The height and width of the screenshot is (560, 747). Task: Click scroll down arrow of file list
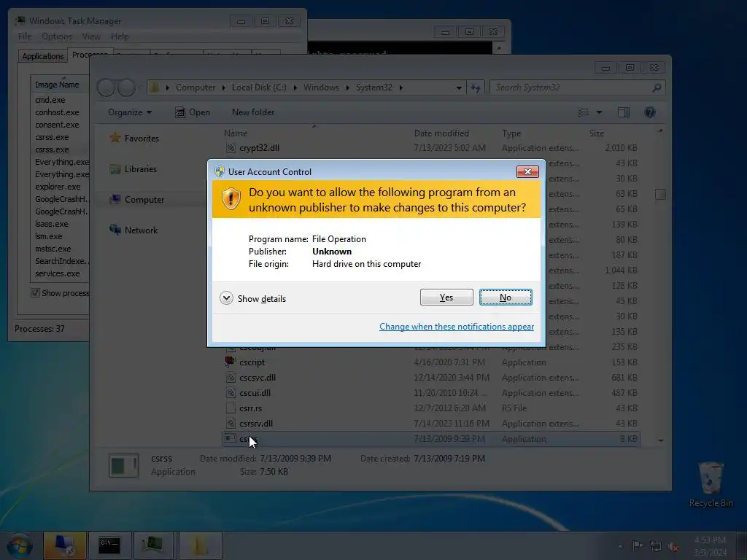tap(661, 440)
